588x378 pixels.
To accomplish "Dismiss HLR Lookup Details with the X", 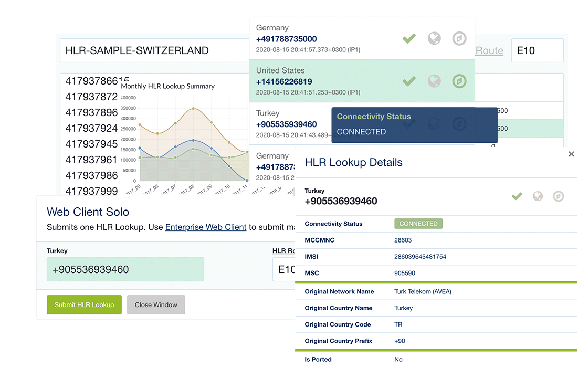I will coord(571,154).
